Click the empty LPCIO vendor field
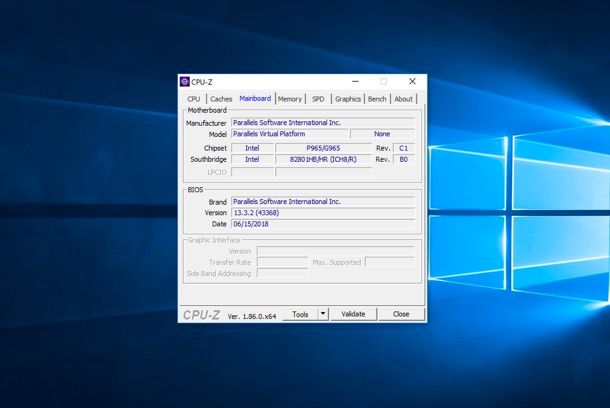The width and height of the screenshot is (610, 408). click(x=252, y=172)
